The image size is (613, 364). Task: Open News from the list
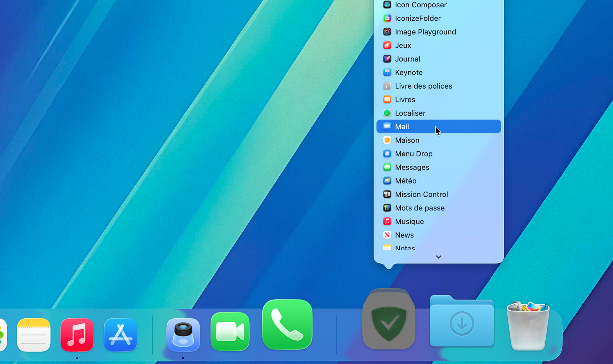pos(404,235)
